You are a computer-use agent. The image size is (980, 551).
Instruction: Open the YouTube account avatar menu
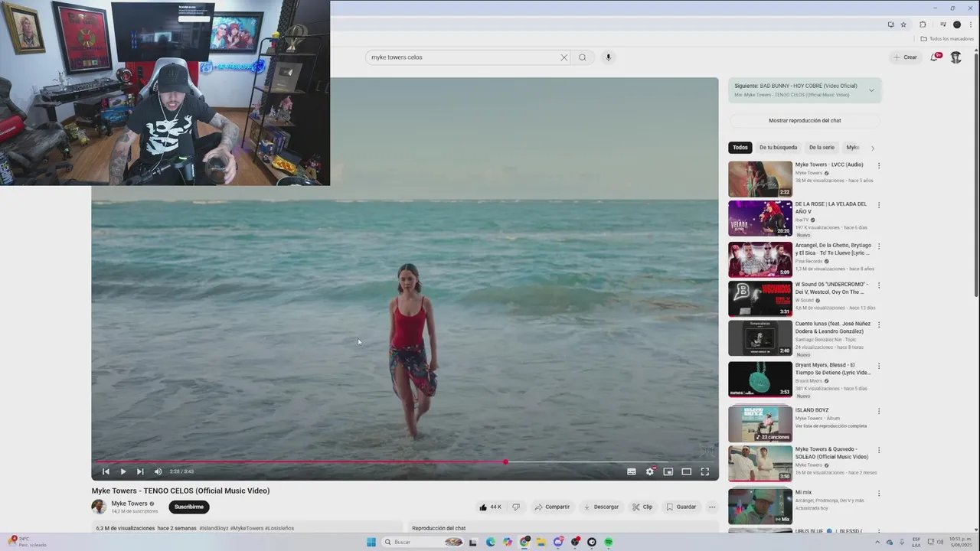coord(955,57)
